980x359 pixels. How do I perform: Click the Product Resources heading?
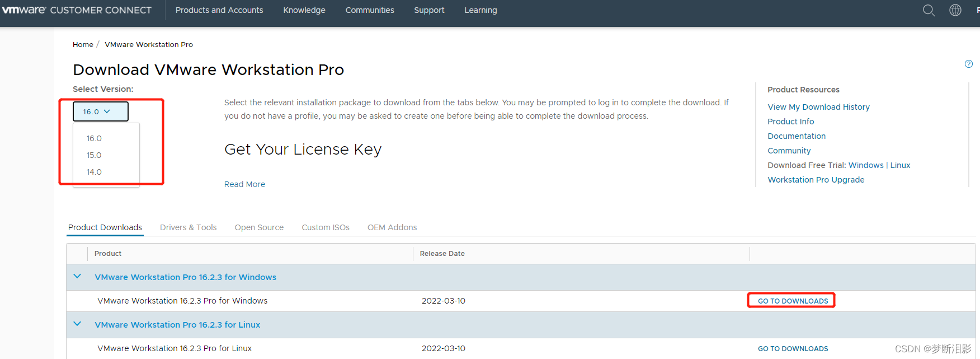(803, 90)
